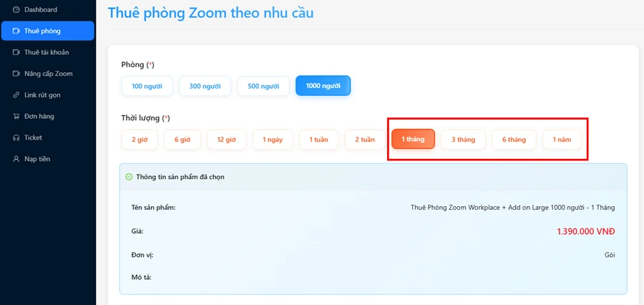
Task: Click the camera icon beside Thuê tài khoản
Action: coord(16,52)
